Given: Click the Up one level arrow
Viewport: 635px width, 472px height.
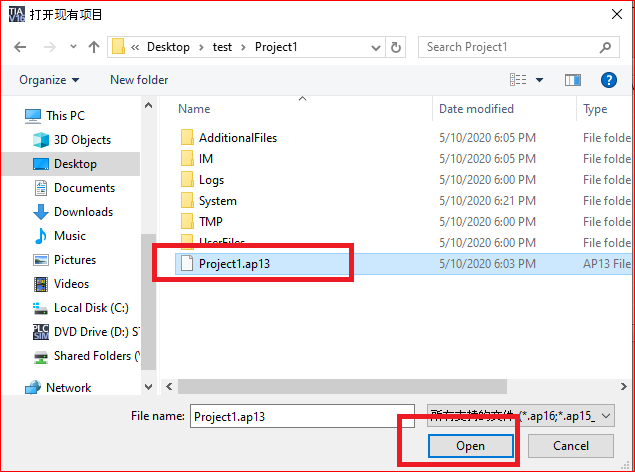Looking at the screenshot, I should (x=94, y=47).
